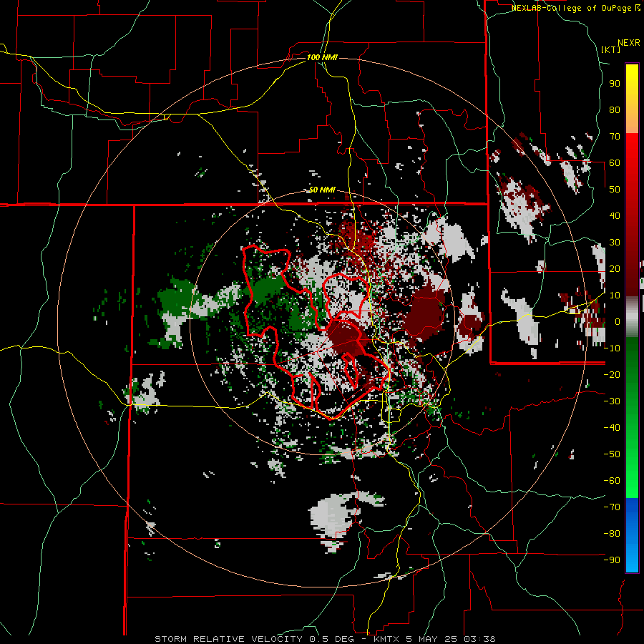Click the positive 20 scale value

615,268
